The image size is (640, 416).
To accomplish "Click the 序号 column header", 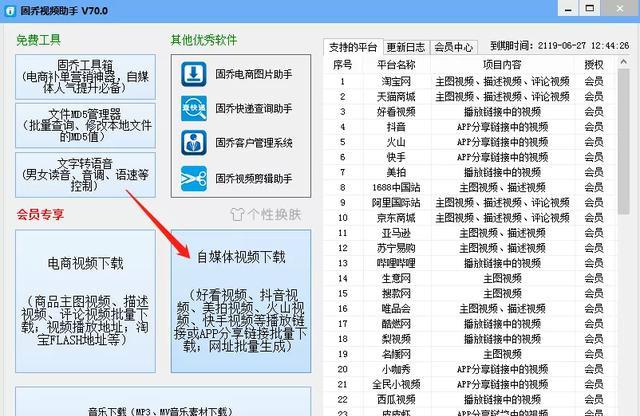I will (343, 65).
